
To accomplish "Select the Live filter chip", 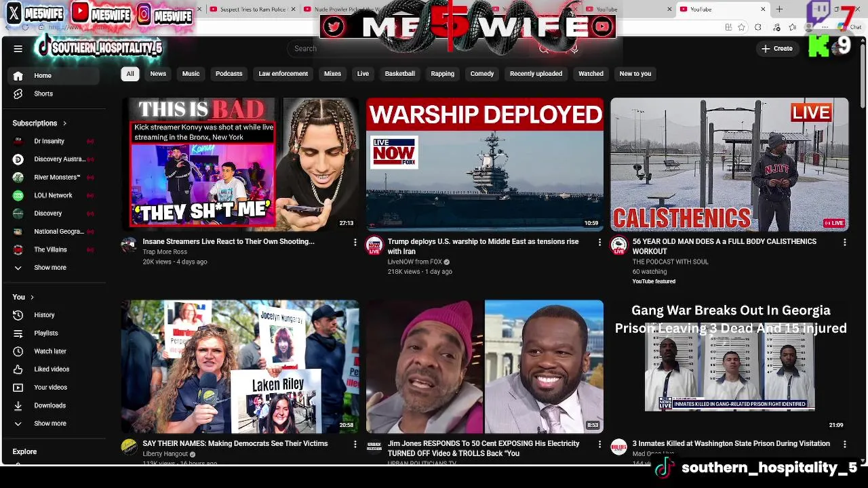I will click(363, 74).
